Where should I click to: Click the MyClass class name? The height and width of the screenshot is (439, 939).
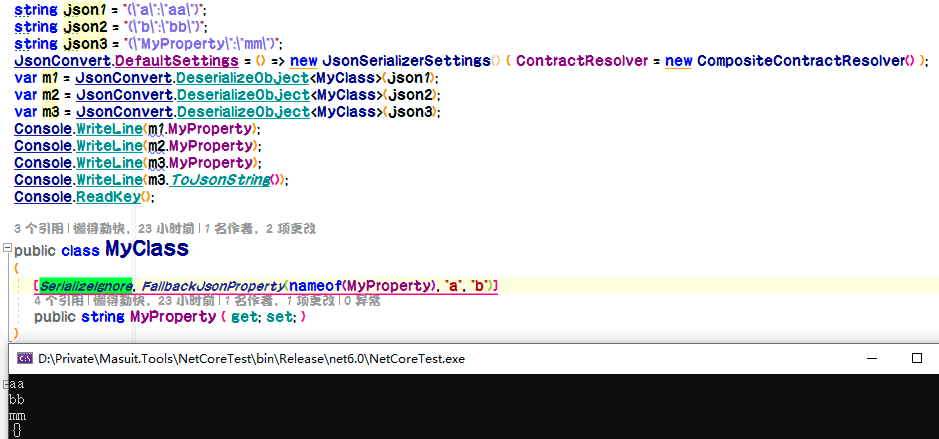click(x=147, y=249)
